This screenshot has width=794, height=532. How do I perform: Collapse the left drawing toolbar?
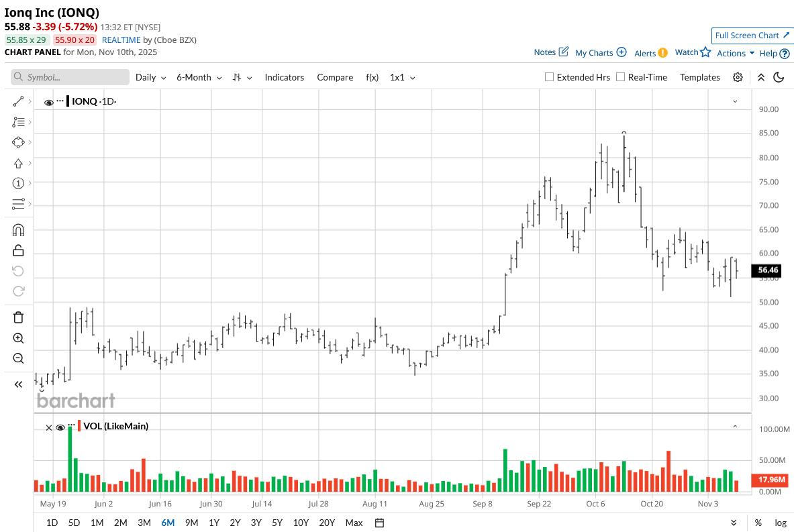[18, 384]
